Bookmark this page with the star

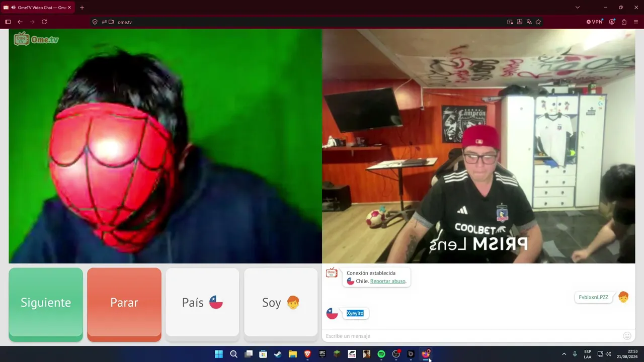click(538, 22)
